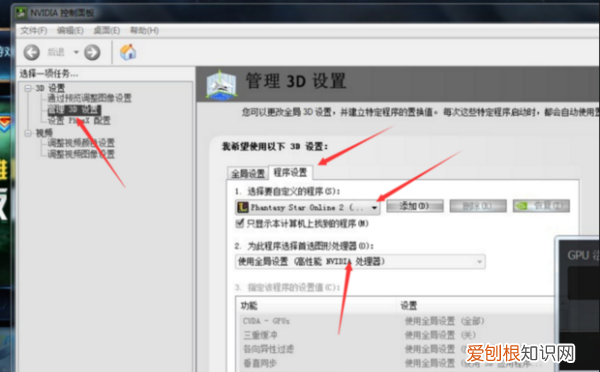
Task: Open the home page with the house icon
Action: pos(128,52)
